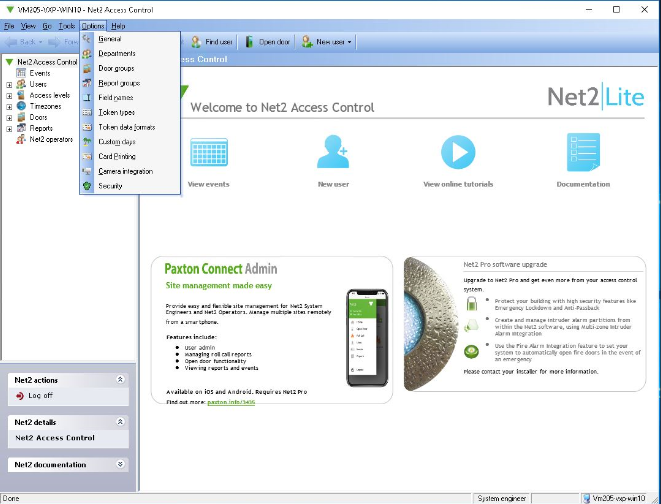Click View online tutorials play icon
This screenshot has width=661, height=504.
[x=458, y=152]
